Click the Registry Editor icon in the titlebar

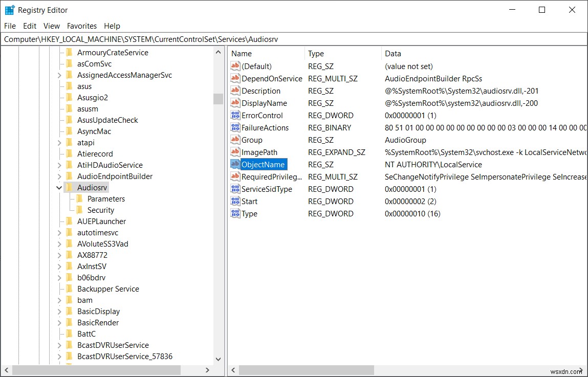9,9
